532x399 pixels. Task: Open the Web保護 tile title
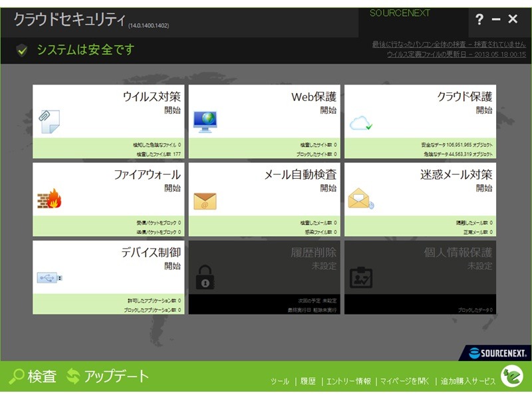point(313,96)
